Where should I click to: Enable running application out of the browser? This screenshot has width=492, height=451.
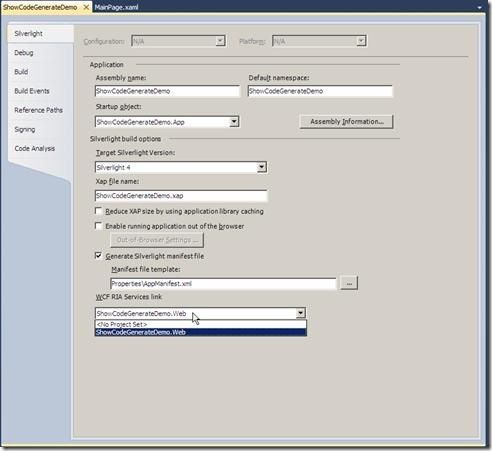click(x=98, y=226)
